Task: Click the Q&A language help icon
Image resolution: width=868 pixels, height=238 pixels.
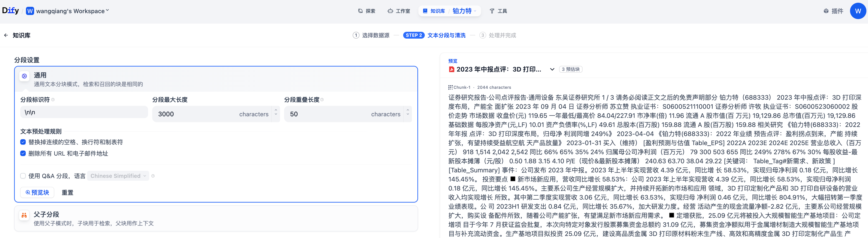Action: (x=153, y=176)
